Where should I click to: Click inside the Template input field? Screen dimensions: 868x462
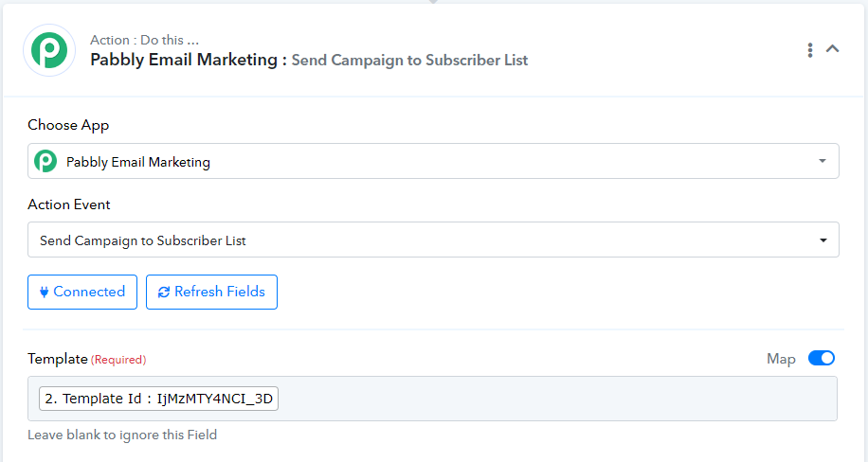pos(432,399)
